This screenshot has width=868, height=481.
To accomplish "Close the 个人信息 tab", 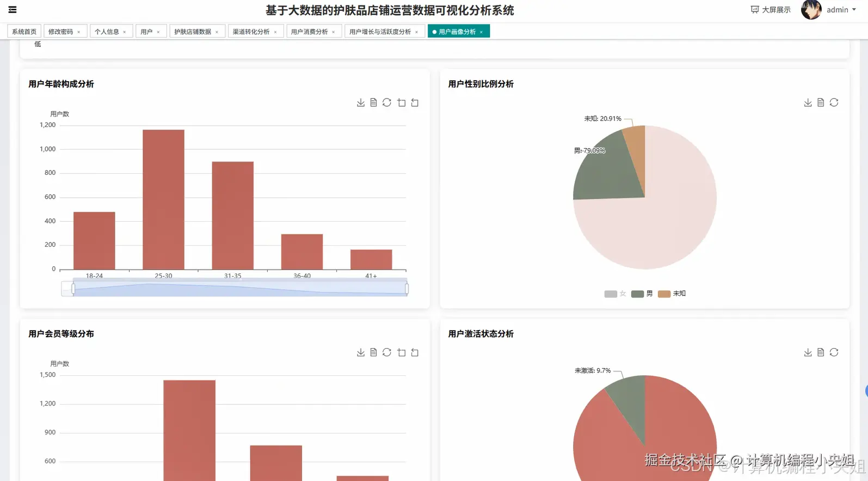I will pyautogui.click(x=125, y=32).
